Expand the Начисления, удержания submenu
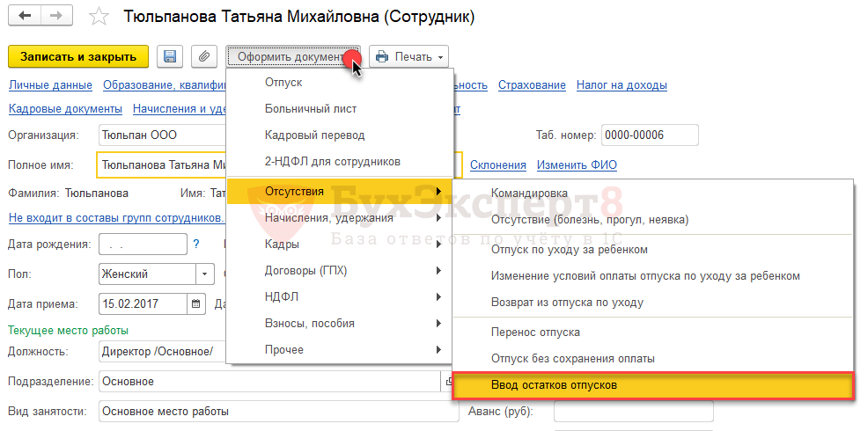Image resolution: width=868 pixels, height=431 pixels. (x=339, y=217)
